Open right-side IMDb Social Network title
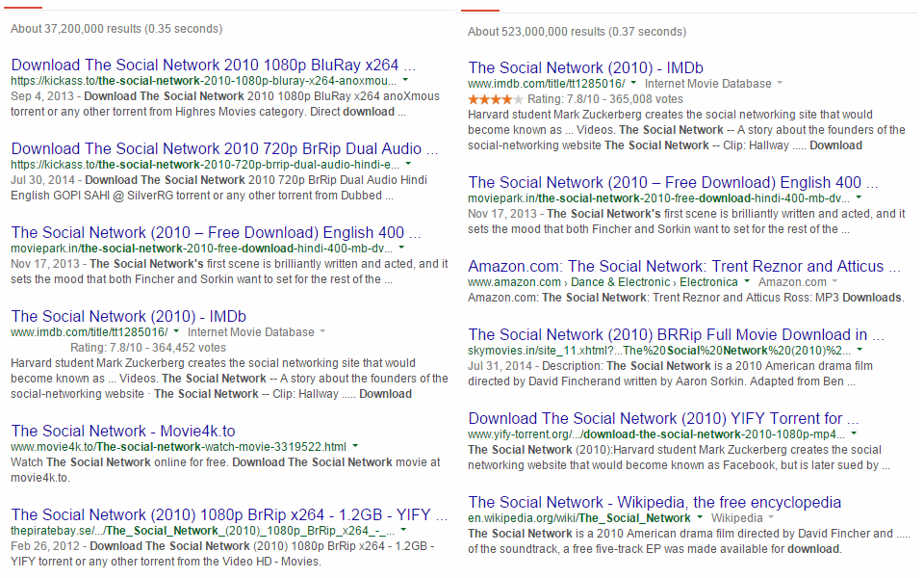Screen dimensions: 924x578 pyautogui.click(x=586, y=67)
